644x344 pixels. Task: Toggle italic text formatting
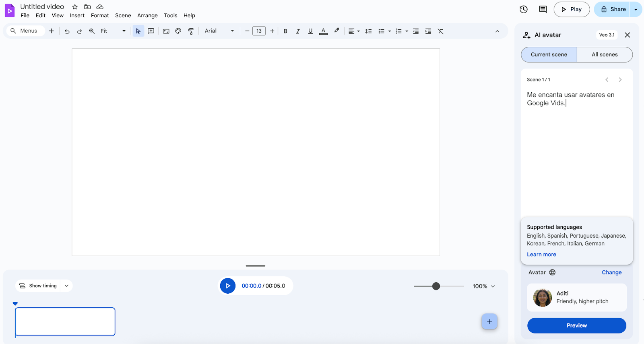[x=298, y=31]
